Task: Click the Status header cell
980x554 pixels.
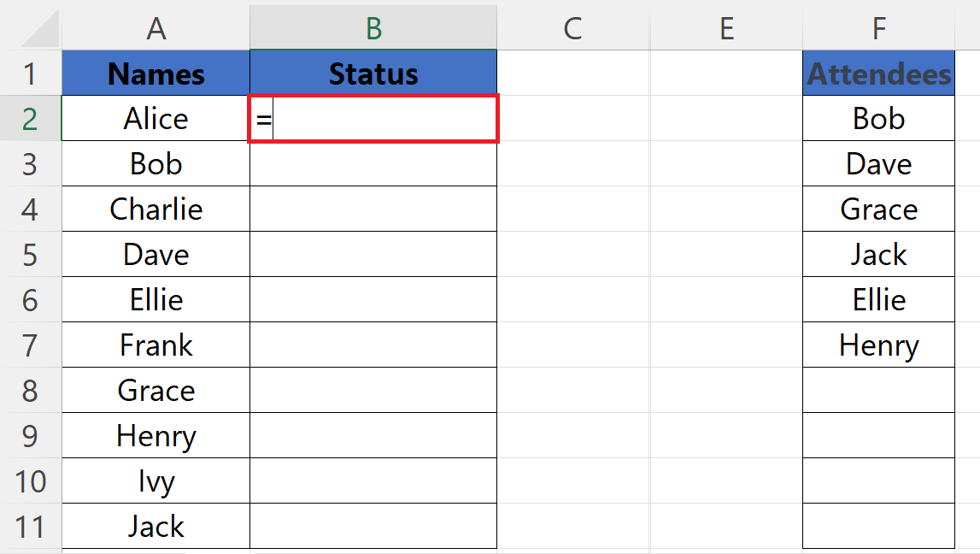Action: click(373, 74)
